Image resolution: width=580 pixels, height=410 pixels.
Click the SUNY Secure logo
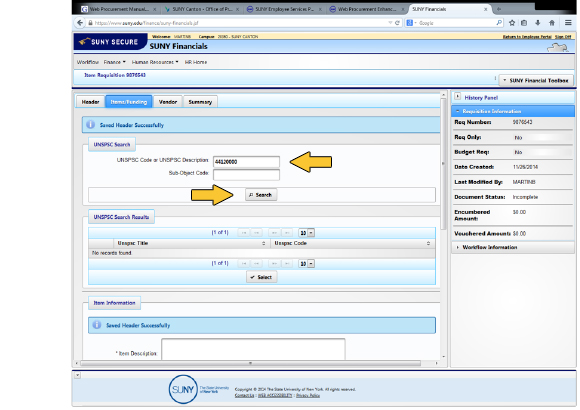(110, 42)
